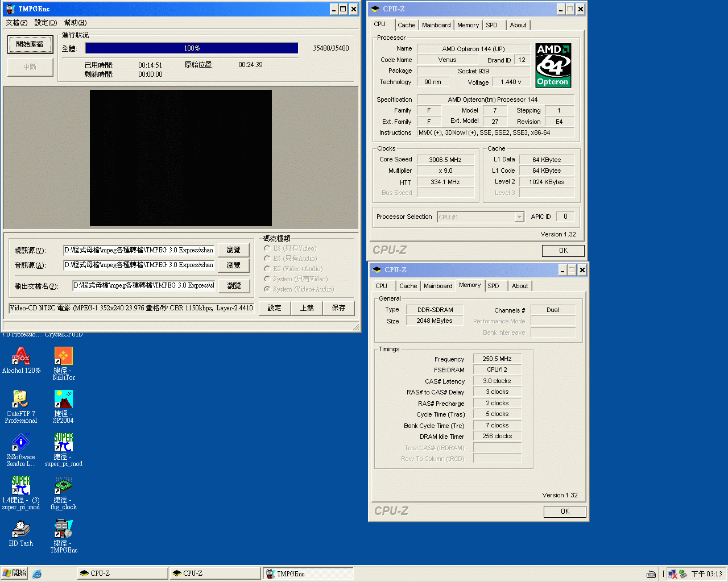Switch to Mainboard tab in upper CPU-Z
Viewport: 728px width, 582px height.
(x=436, y=25)
